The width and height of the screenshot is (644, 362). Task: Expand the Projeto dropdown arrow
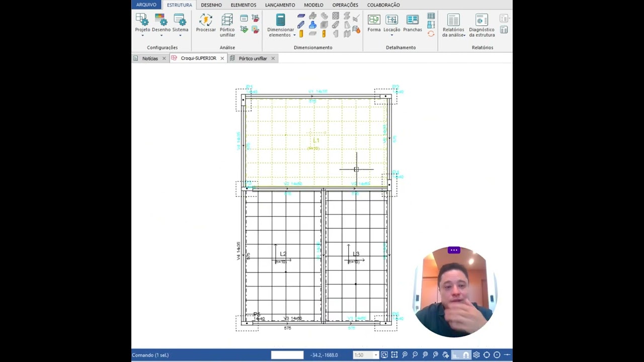click(142, 36)
